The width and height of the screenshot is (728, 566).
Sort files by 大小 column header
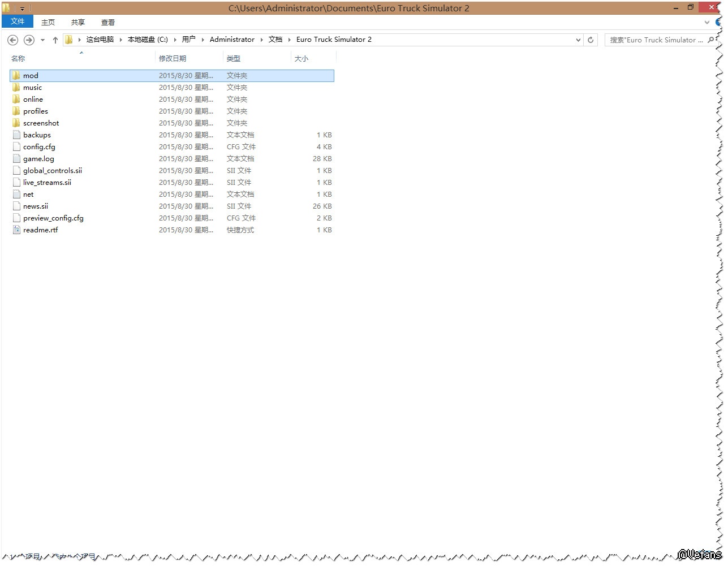[301, 59]
